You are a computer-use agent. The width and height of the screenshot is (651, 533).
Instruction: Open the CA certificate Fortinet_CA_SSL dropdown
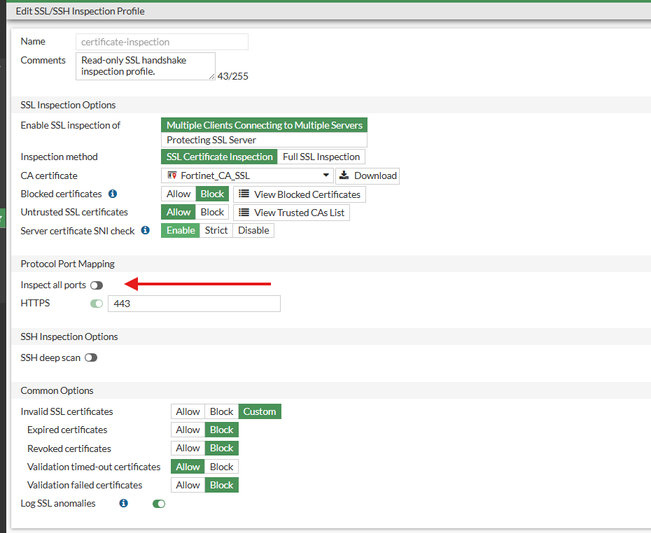point(247,176)
